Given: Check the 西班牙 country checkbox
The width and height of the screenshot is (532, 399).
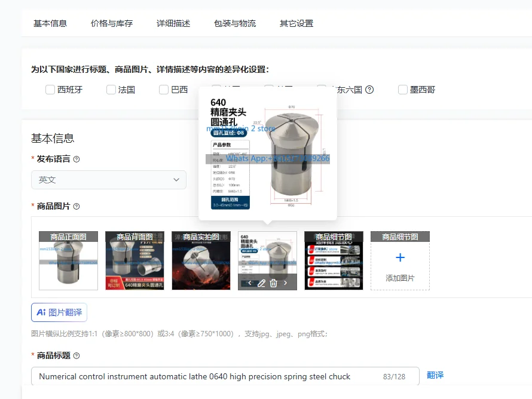Looking at the screenshot, I should 50,90.
